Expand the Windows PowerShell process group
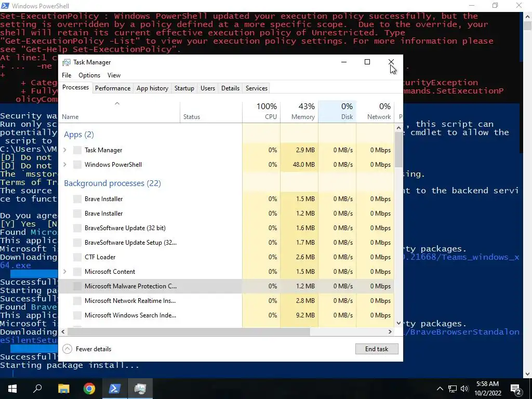The width and height of the screenshot is (532, 399). coord(65,165)
